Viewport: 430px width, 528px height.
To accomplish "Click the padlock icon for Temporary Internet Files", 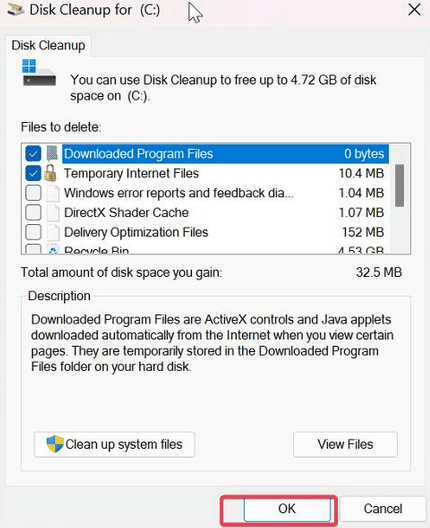I will [51, 173].
